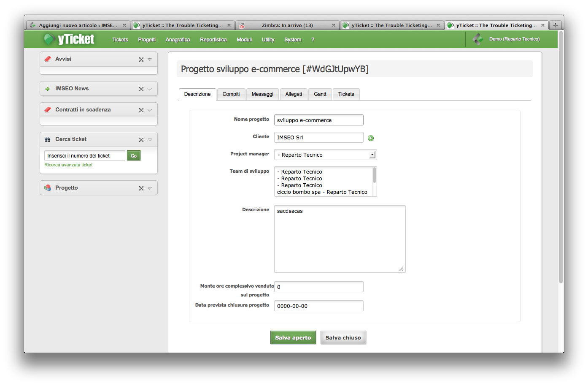Switch to the Gantt tab
Viewport: 588px width, 386px height.
pyautogui.click(x=320, y=94)
